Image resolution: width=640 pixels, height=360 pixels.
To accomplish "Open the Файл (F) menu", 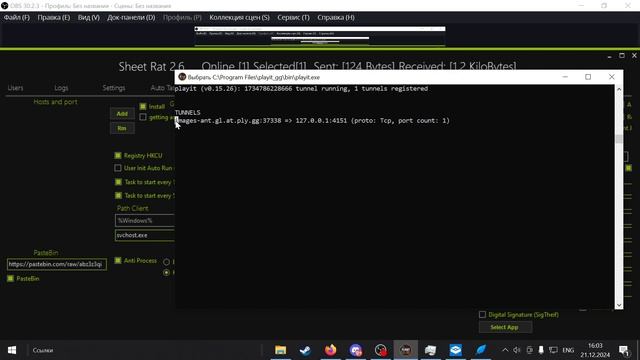I will click(17, 18).
